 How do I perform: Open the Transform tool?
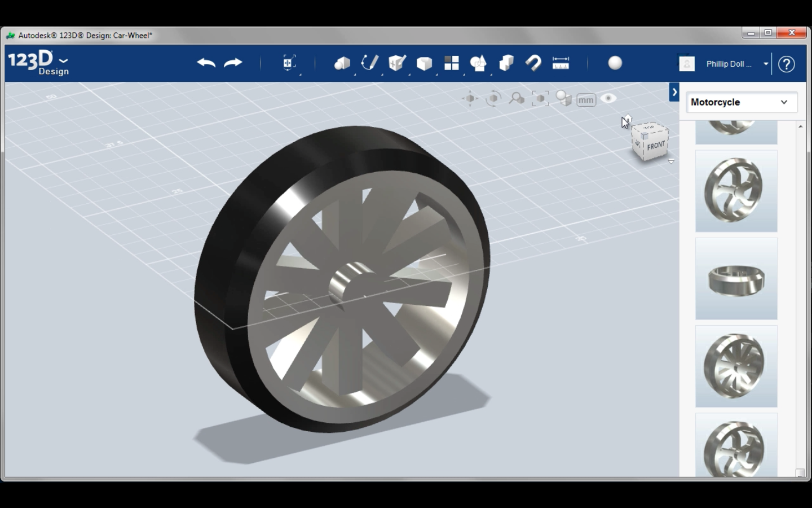[289, 63]
